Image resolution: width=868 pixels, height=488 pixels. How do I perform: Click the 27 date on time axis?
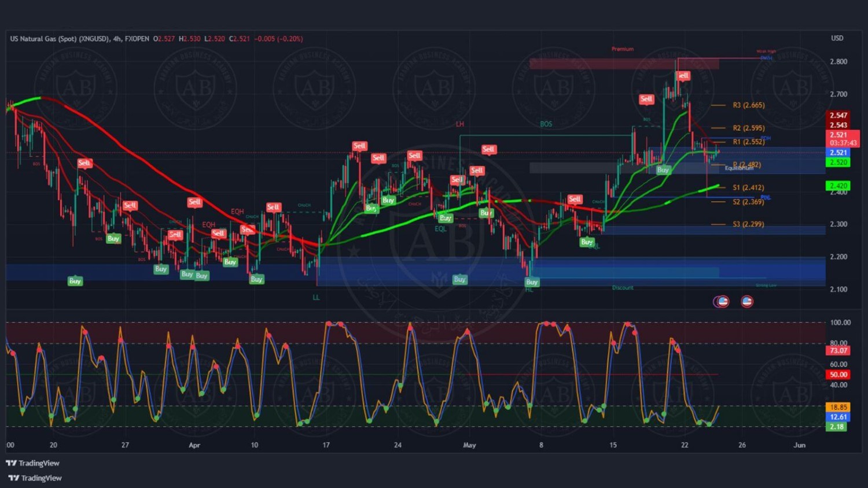125,445
